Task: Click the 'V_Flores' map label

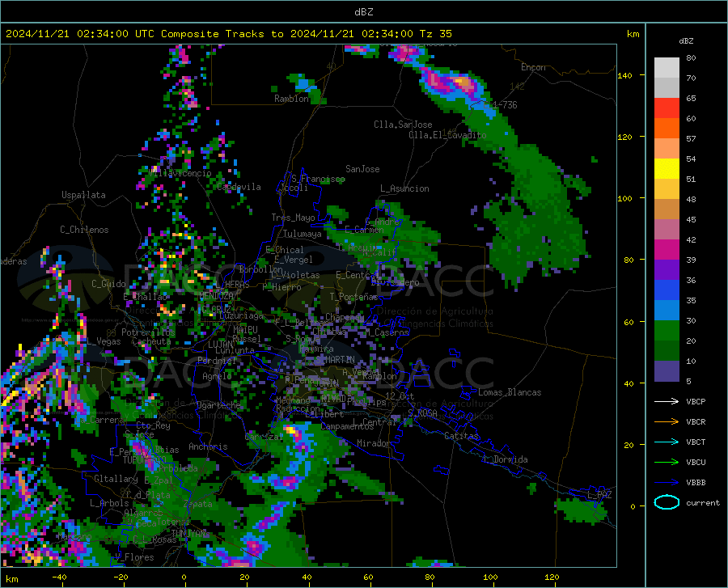Action: click(134, 557)
